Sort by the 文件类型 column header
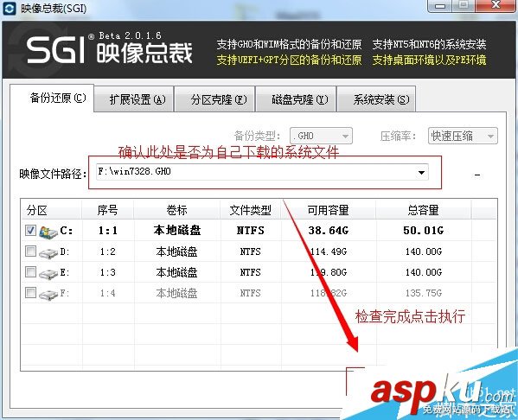The image size is (518, 420). (251, 210)
